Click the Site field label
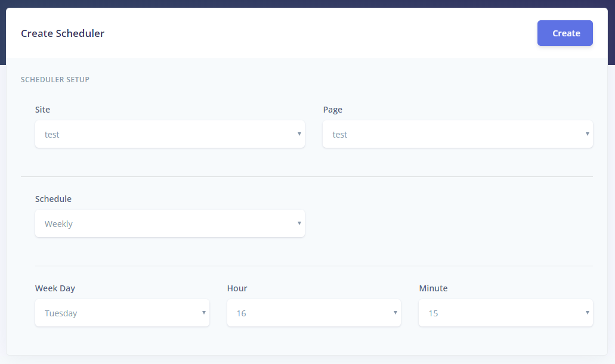The height and width of the screenshot is (364, 615). (x=42, y=110)
